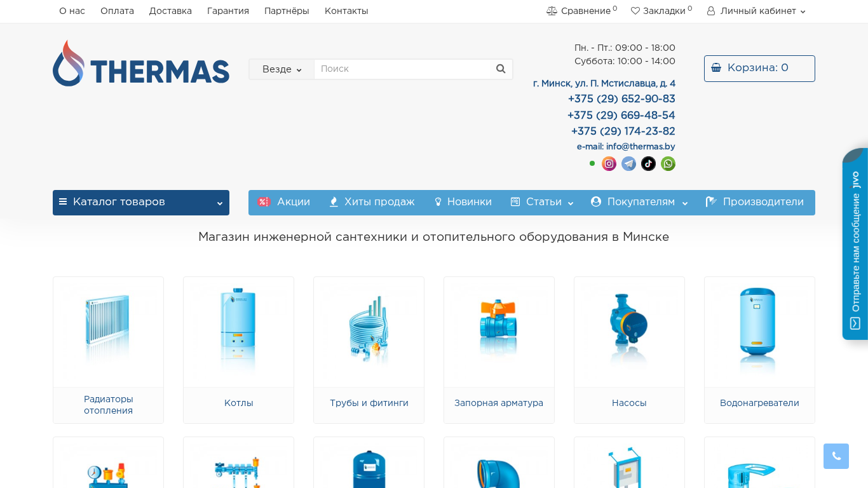Open the Оплата page
Image resolution: width=868 pixels, height=488 pixels.
tap(117, 11)
